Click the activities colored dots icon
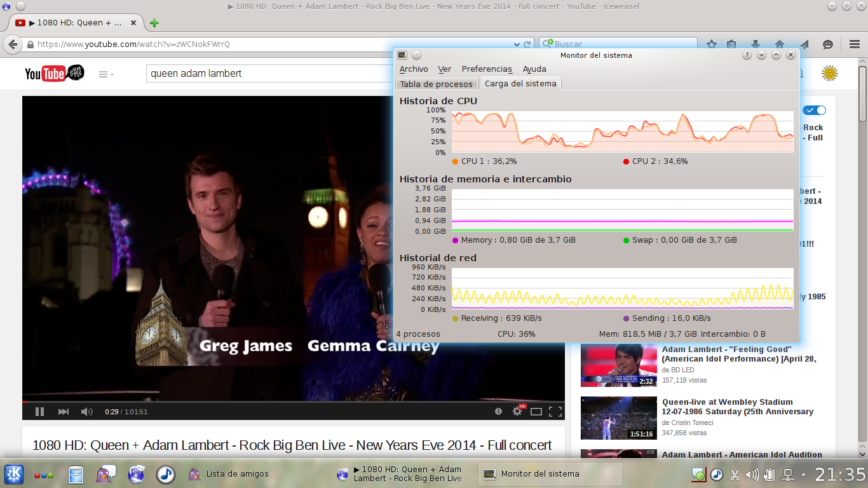The image size is (868, 488). pos(44,475)
